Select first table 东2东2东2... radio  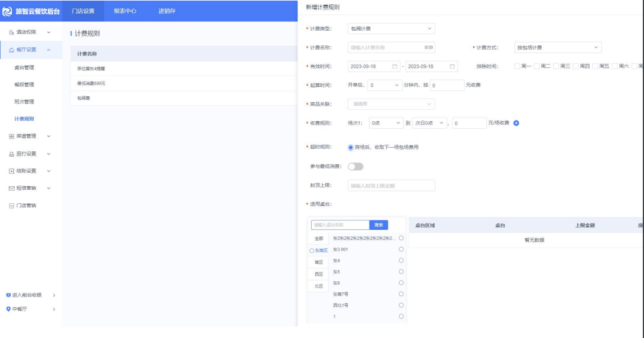[x=401, y=238]
